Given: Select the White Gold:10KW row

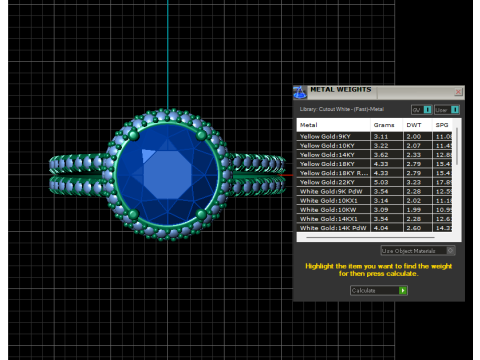Looking at the screenshot, I should (x=374, y=210).
